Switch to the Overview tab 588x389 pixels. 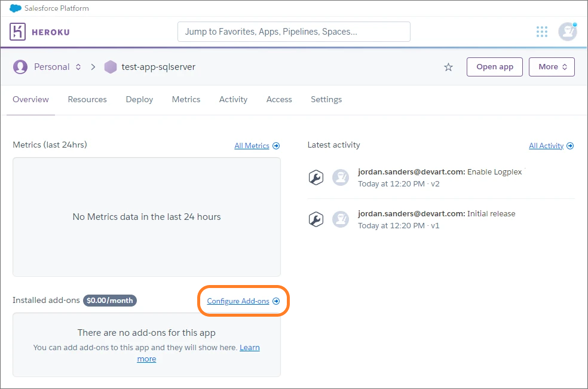click(30, 99)
